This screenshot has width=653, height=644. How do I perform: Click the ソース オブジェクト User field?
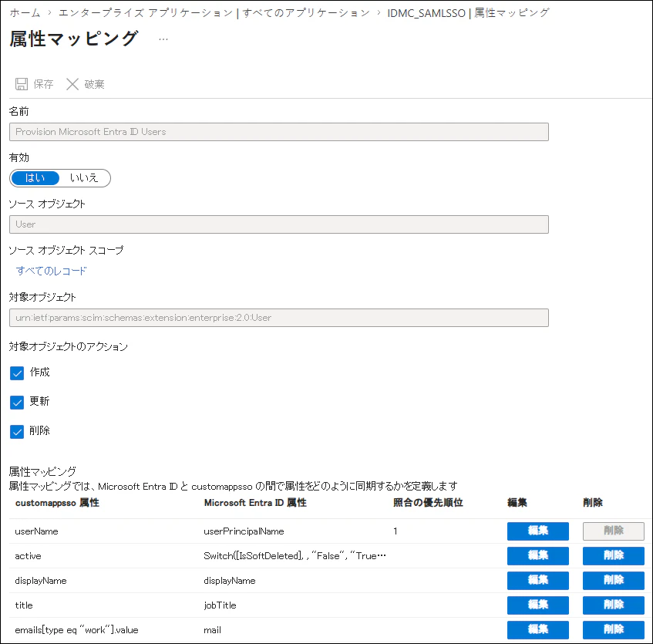tap(279, 224)
